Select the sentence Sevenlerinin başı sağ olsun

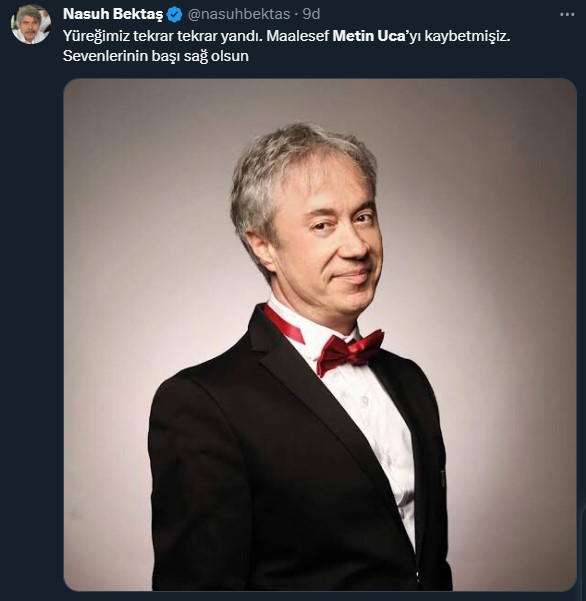(156, 56)
